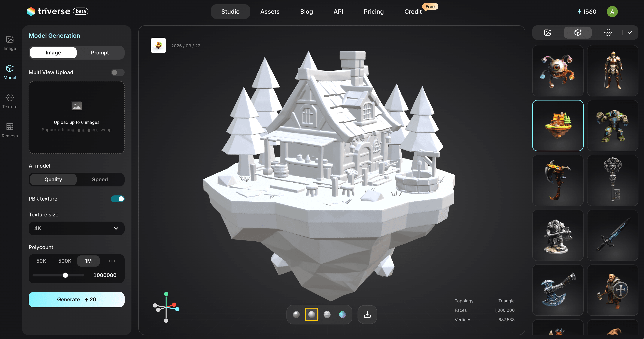Choose 50K polycount preset
The image size is (644, 339).
41,261
